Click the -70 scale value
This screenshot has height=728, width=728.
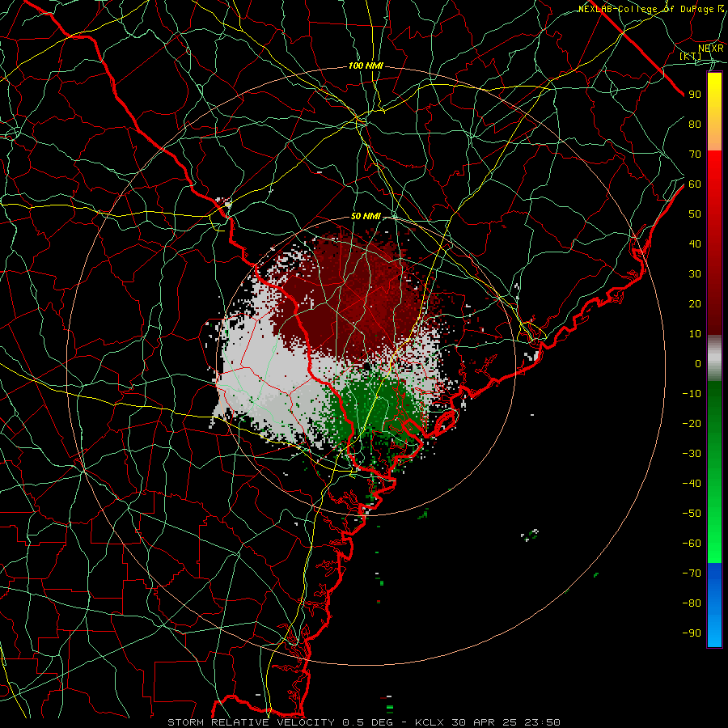692,574
